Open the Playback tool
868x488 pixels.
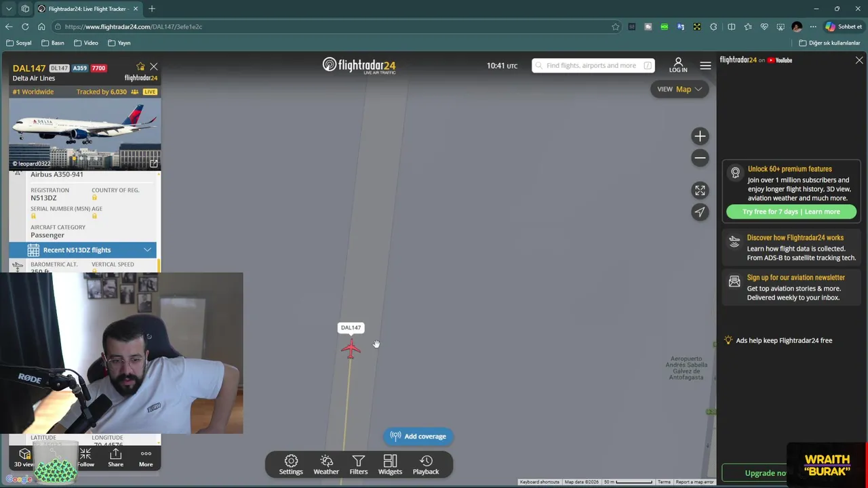(x=426, y=465)
